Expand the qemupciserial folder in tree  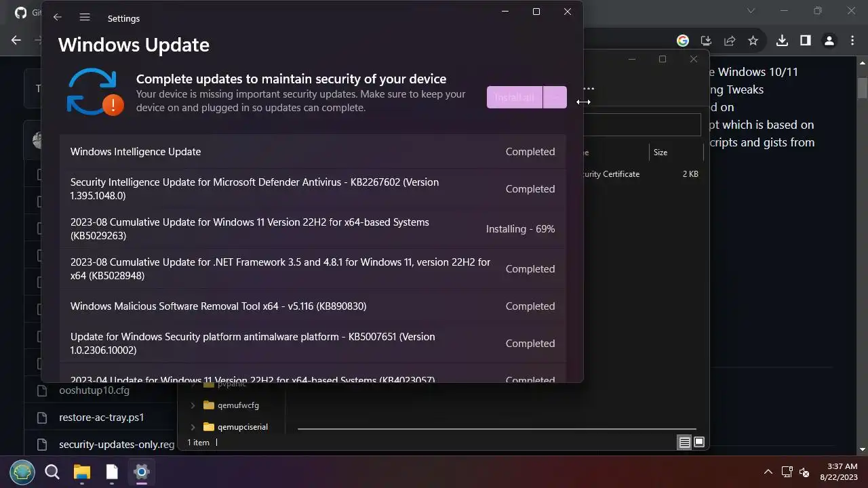(x=193, y=427)
